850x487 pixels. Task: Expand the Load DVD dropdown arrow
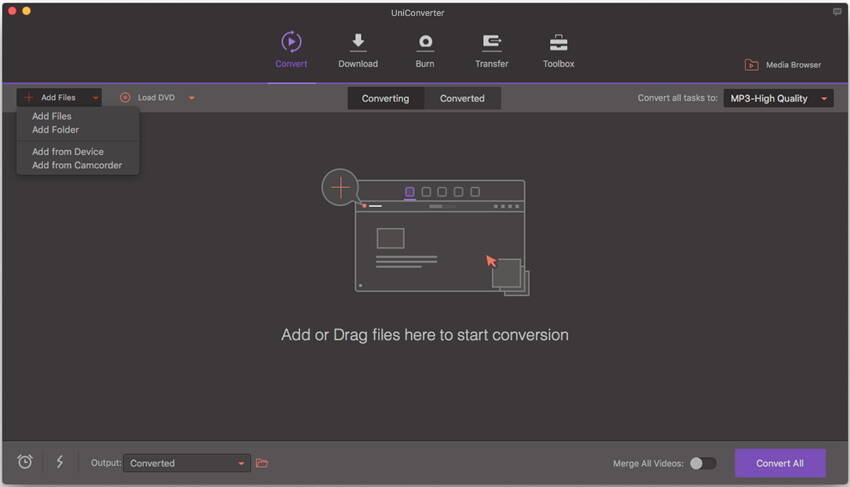[191, 98]
